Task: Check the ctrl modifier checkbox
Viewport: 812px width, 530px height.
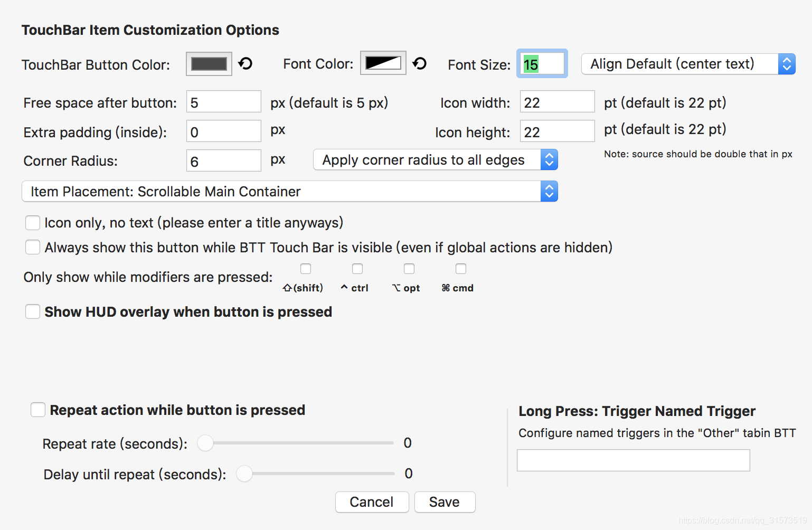Action: pyautogui.click(x=357, y=269)
